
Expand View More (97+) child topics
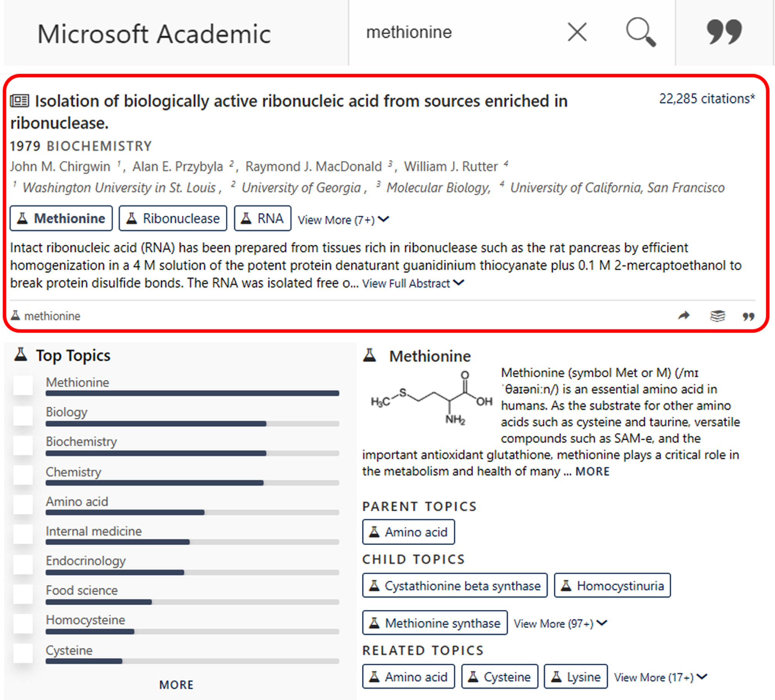tap(560, 623)
